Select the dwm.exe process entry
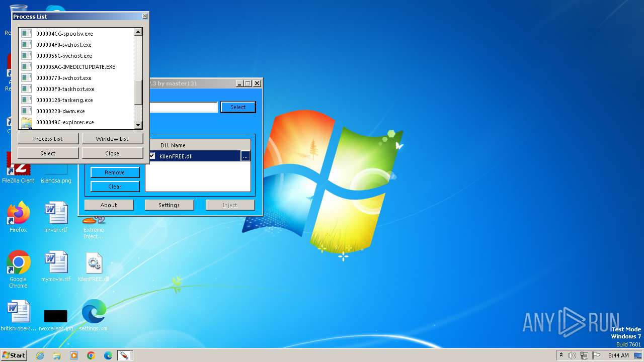The image size is (644, 362). pyautogui.click(x=60, y=111)
